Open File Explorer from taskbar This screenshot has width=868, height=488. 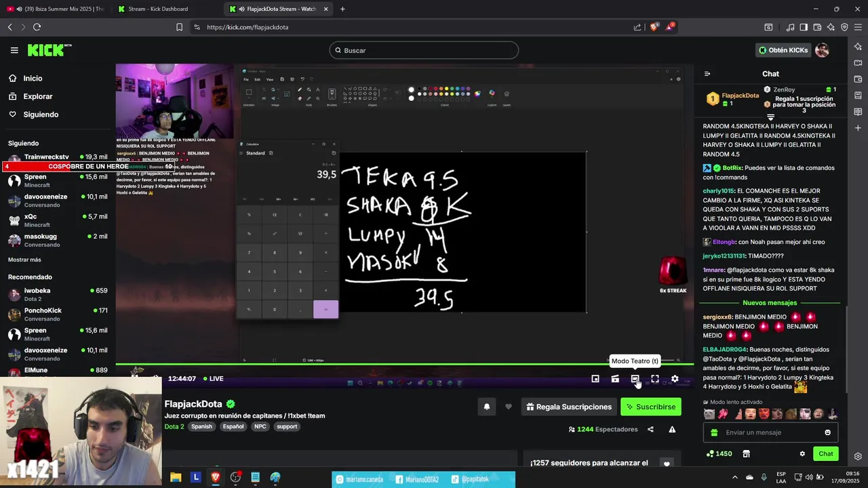pyautogui.click(x=176, y=477)
